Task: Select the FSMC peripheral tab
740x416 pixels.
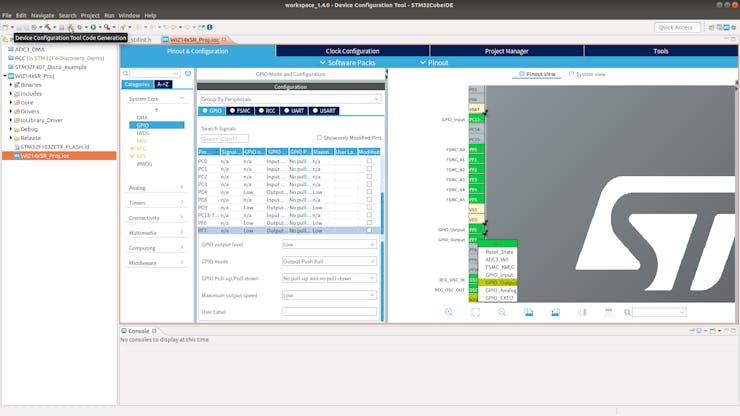Action: coord(240,110)
